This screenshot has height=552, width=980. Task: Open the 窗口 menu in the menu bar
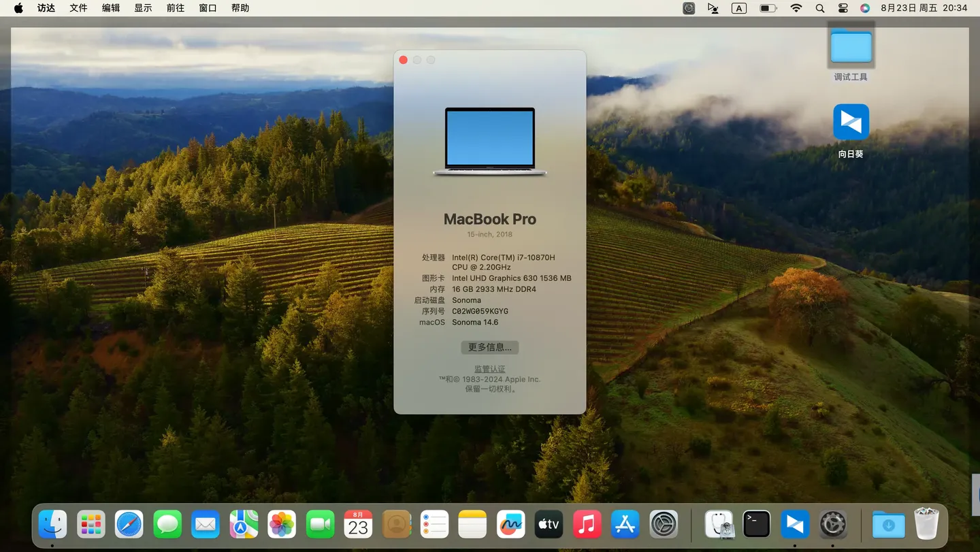click(x=208, y=8)
